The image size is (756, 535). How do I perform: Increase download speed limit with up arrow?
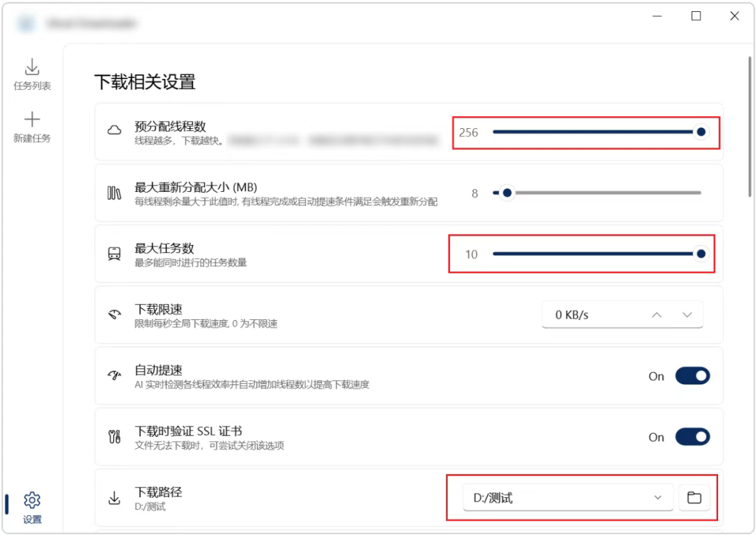(x=656, y=315)
